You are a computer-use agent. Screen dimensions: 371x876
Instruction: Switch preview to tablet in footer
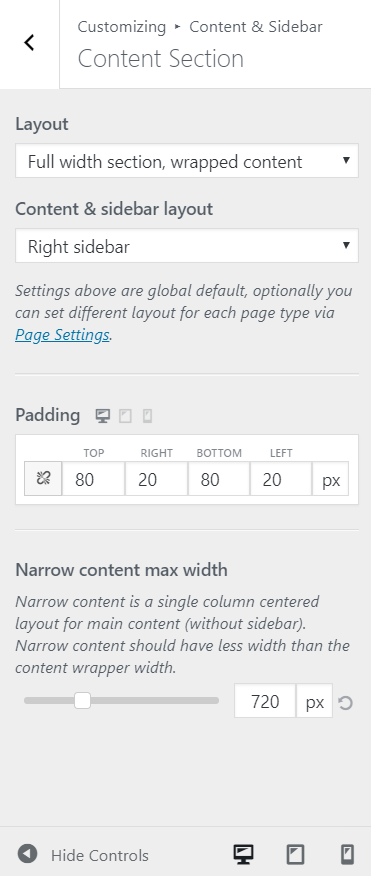(x=295, y=854)
